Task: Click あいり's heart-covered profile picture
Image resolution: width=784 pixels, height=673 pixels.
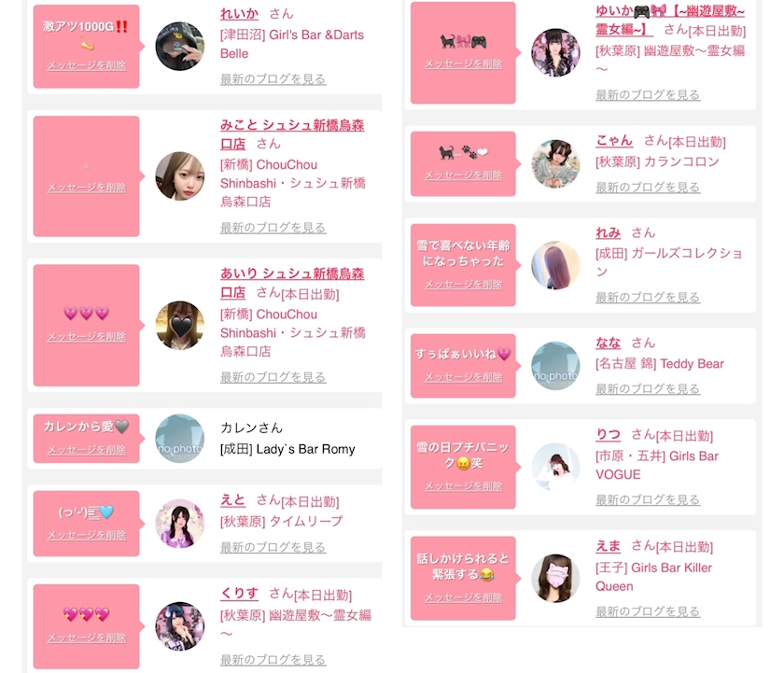Action: click(x=179, y=325)
